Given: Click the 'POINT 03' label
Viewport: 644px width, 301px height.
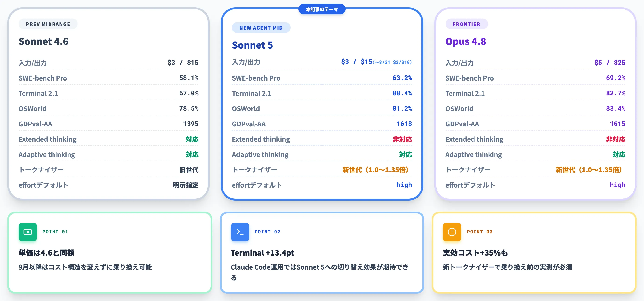Looking at the screenshot, I should [x=480, y=232].
